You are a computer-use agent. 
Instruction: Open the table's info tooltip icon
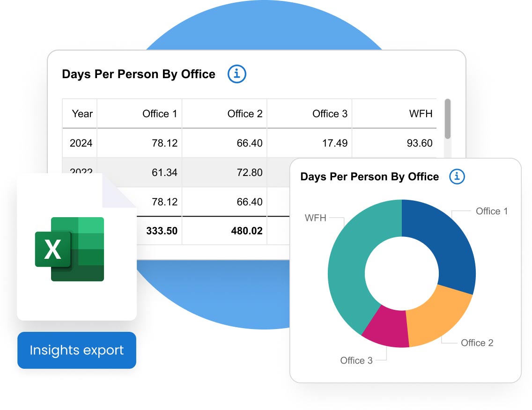[x=236, y=73]
